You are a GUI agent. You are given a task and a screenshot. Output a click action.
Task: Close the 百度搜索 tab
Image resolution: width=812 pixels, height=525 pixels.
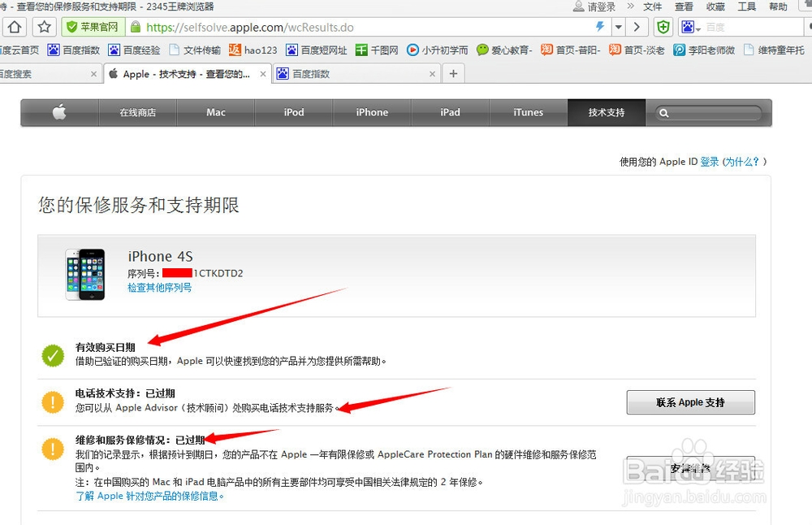(x=93, y=74)
